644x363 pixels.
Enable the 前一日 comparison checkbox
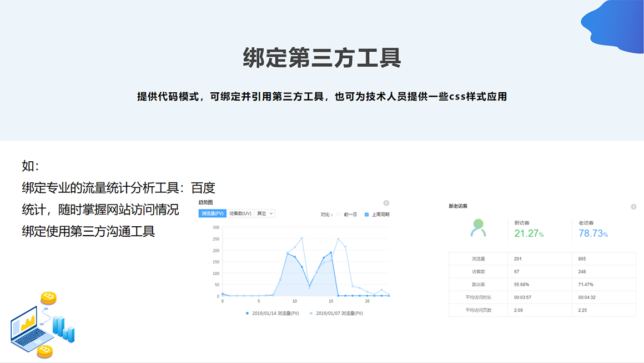tap(339, 214)
